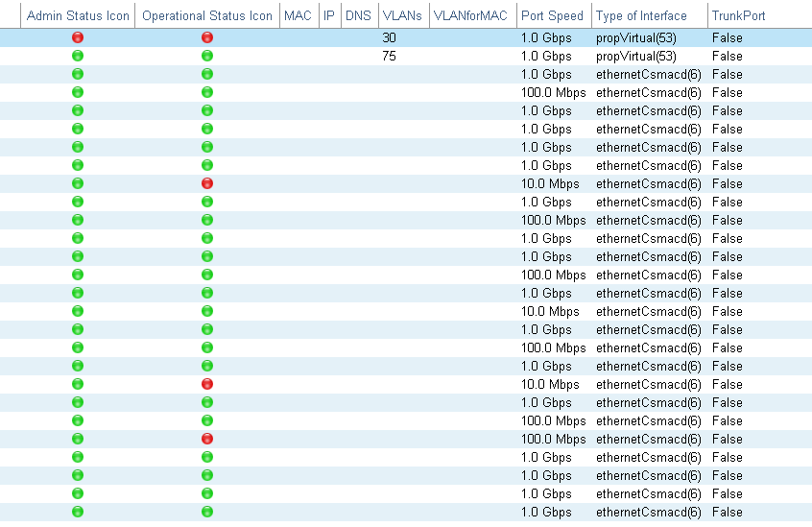This screenshot has height=527, width=812.
Task: Click False in 100.0 Mbps row with red operational status
Action: (728, 439)
